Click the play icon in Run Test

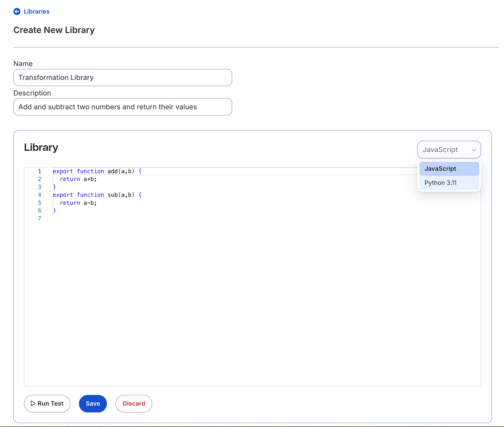click(33, 403)
